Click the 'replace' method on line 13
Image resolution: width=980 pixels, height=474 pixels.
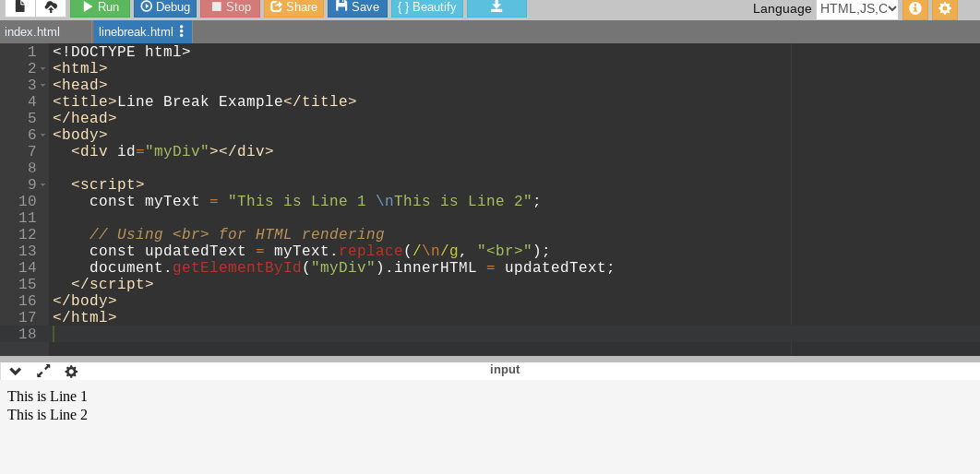(x=371, y=251)
